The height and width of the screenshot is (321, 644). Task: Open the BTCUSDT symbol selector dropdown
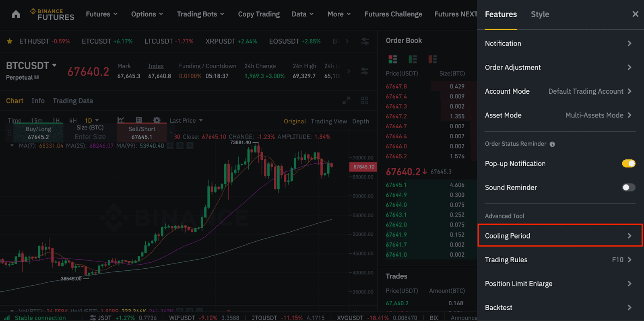point(31,66)
